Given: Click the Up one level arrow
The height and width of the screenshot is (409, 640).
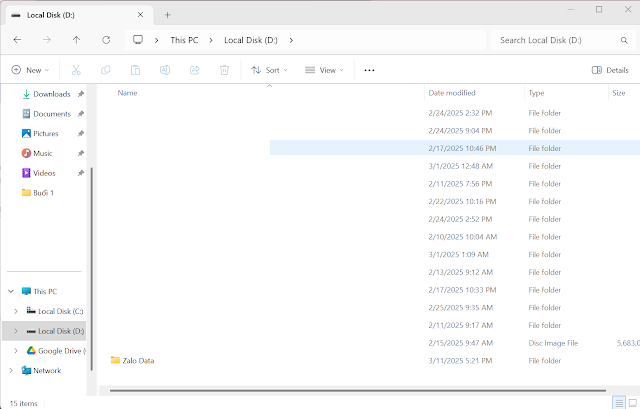Looking at the screenshot, I should (x=76, y=40).
